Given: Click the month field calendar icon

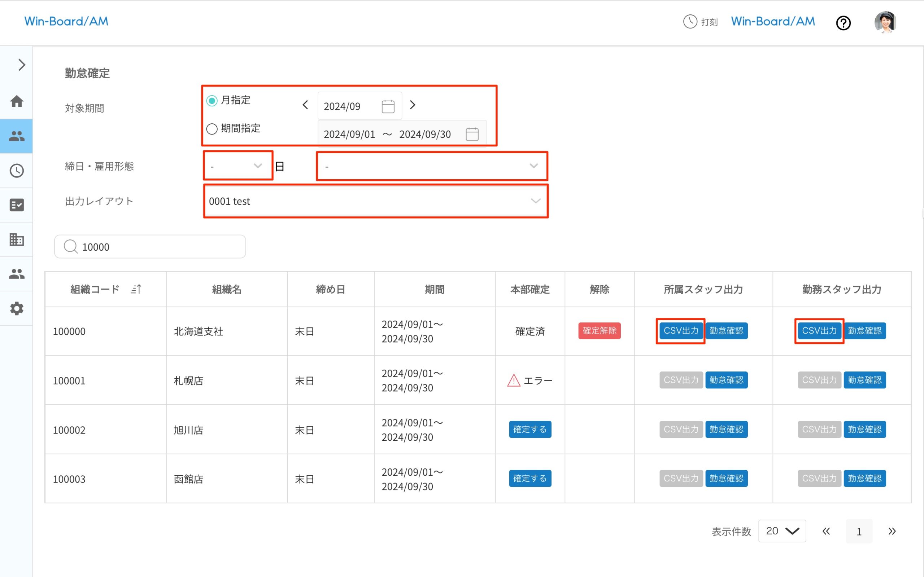Looking at the screenshot, I should tap(388, 106).
